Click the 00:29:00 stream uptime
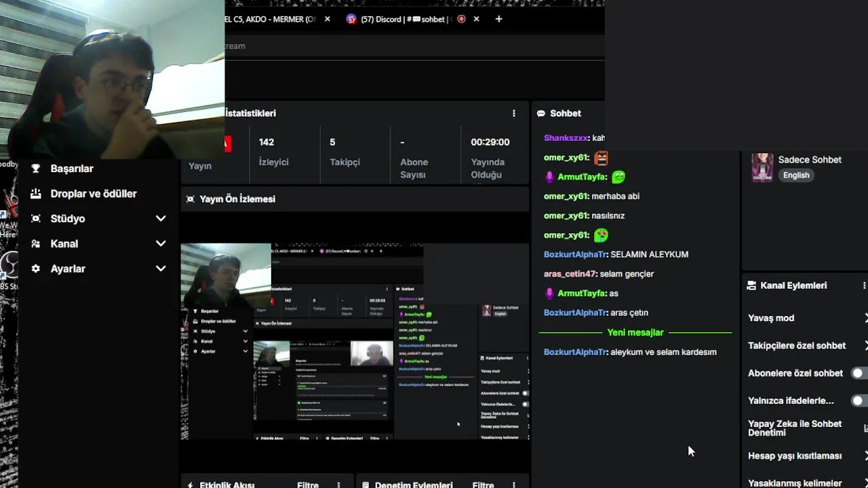The width and height of the screenshot is (868, 488). click(x=490, y=142)
